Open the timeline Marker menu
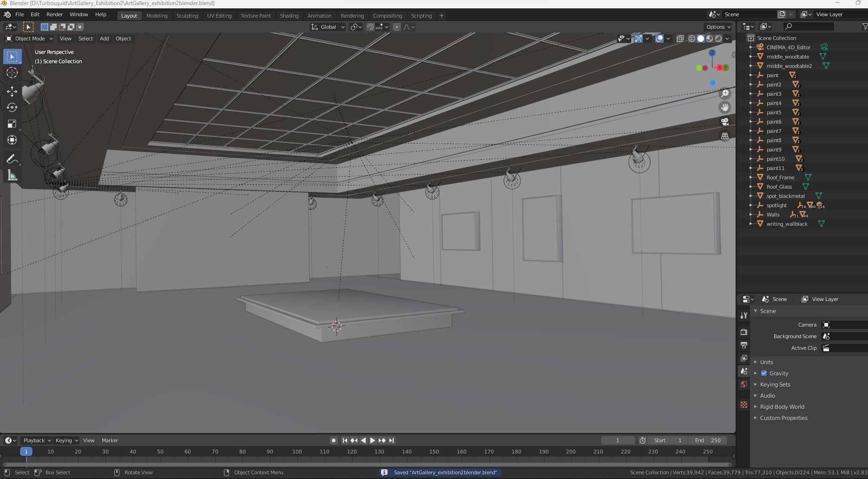Screen dimensions: 868x479 [110, 440]
